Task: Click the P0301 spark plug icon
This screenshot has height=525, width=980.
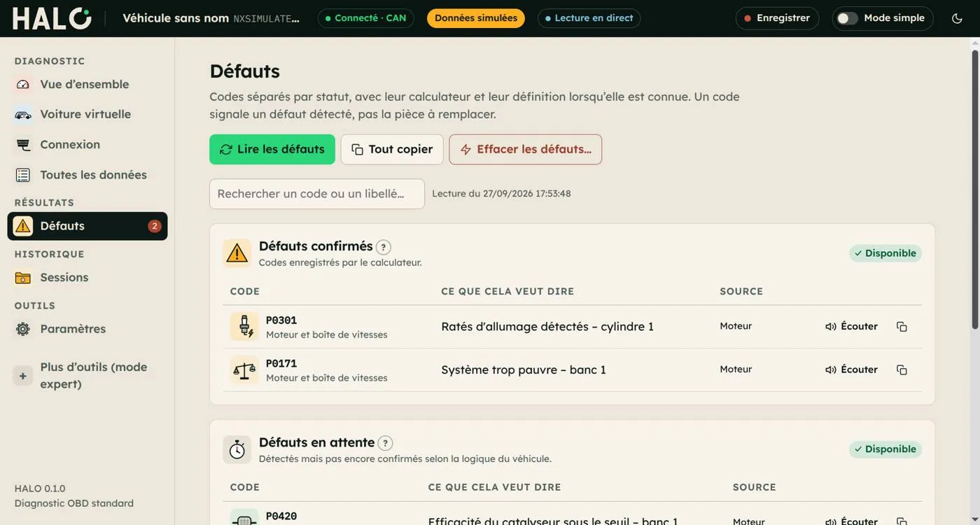Action: point(244,326)
